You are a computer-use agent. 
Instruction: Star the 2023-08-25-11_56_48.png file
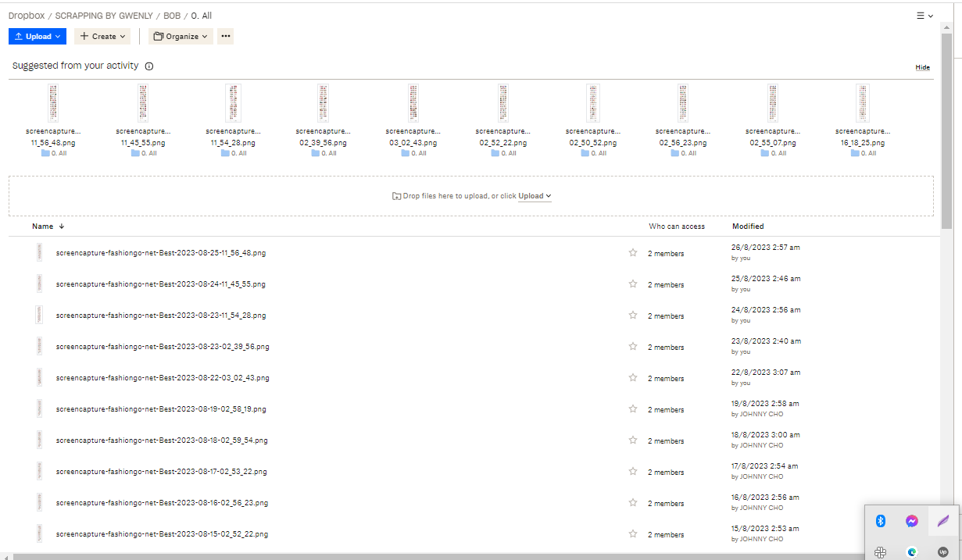633,253
